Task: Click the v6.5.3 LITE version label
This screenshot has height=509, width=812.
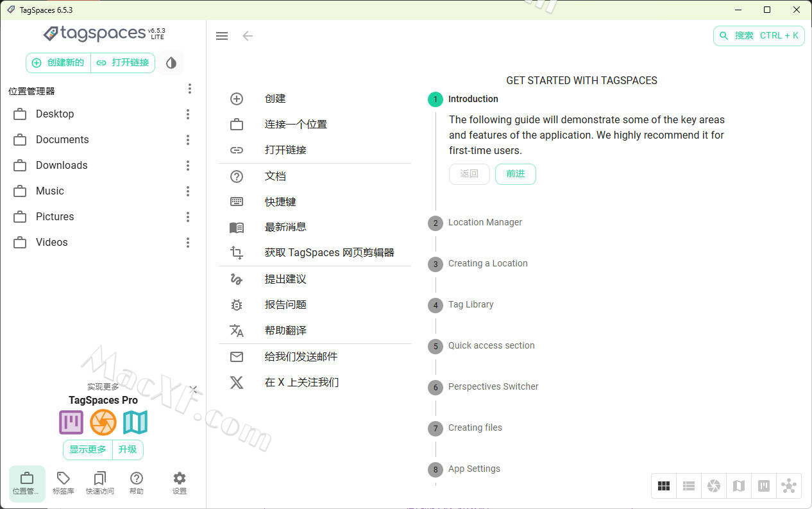Action: (157, 33)
